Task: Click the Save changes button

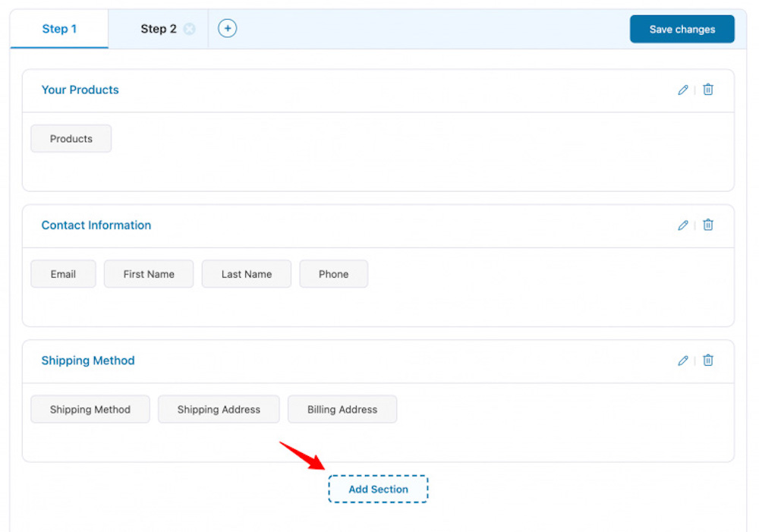Action: [682, 29]
